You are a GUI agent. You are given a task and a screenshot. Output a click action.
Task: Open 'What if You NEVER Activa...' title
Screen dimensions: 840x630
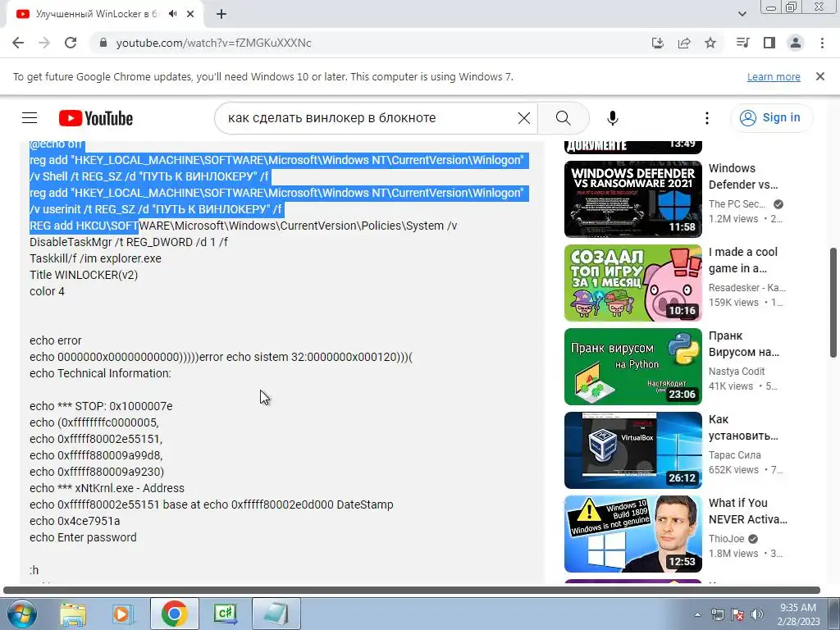coord(748,511)
